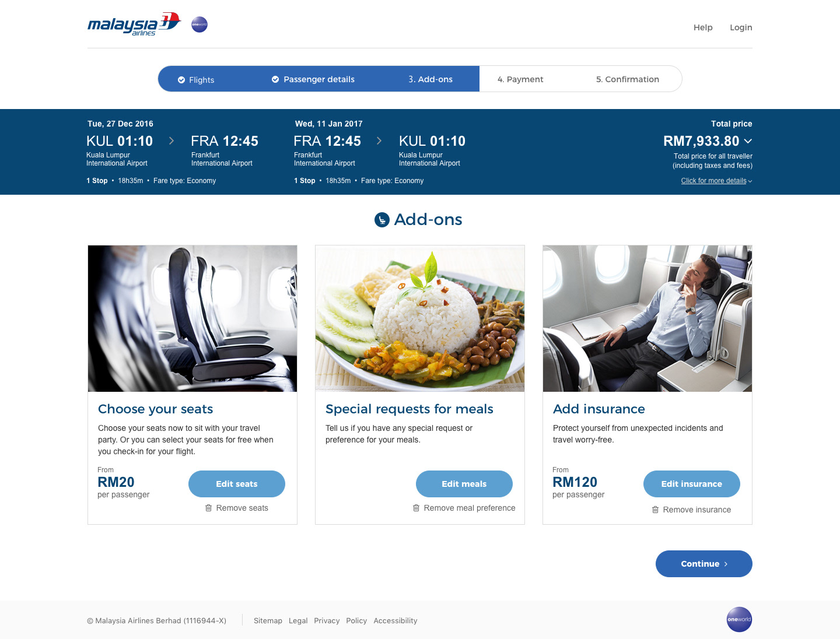Screen dimensions: 840x639
Task: Click the nasi lemak meal photo
Action: 420,318
